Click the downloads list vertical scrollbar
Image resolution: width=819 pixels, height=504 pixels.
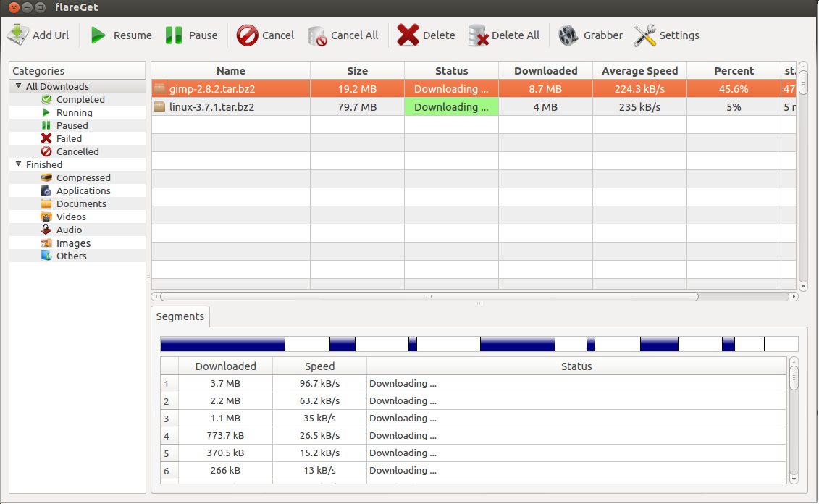click(x=803, y=83)
